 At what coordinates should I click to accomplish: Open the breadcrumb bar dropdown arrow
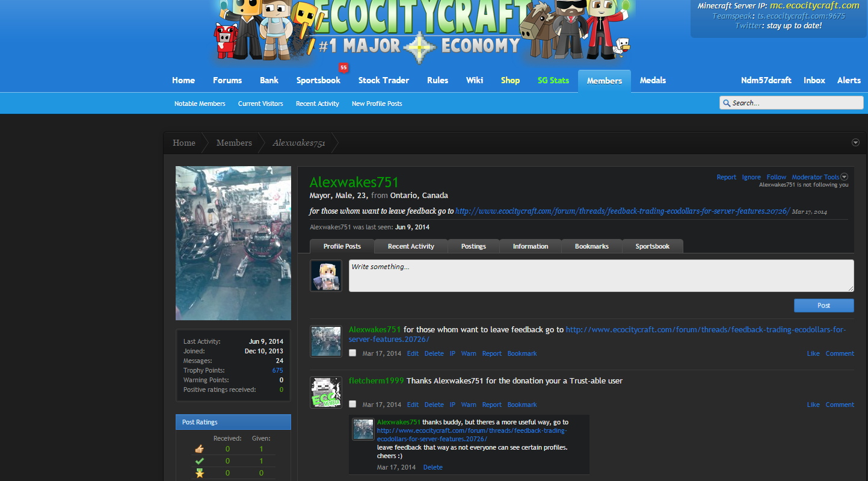[x=855, y=143]
